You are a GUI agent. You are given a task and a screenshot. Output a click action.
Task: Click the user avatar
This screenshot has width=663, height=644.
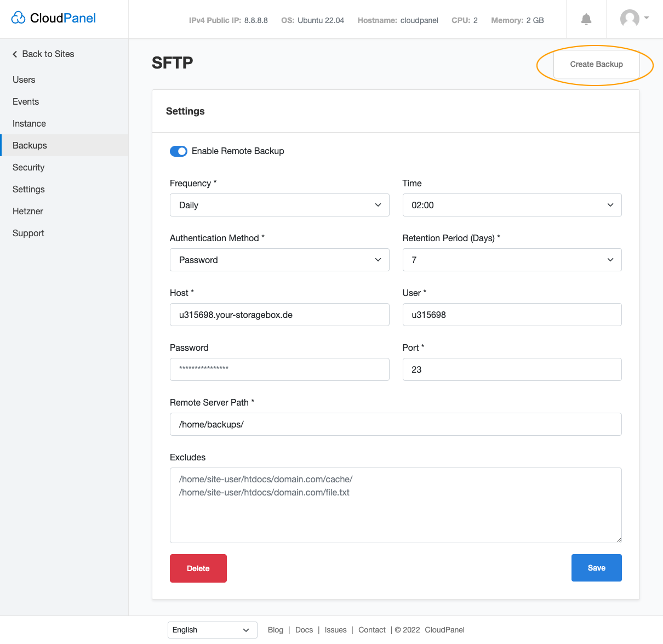coord(629,18)
